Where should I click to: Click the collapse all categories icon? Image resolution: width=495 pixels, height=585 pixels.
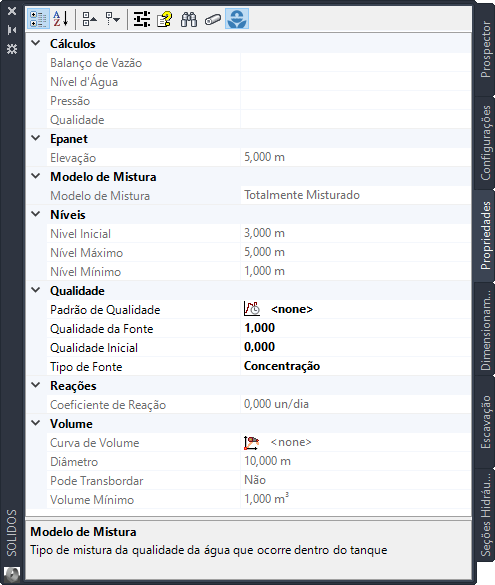(x=90, y=19)
